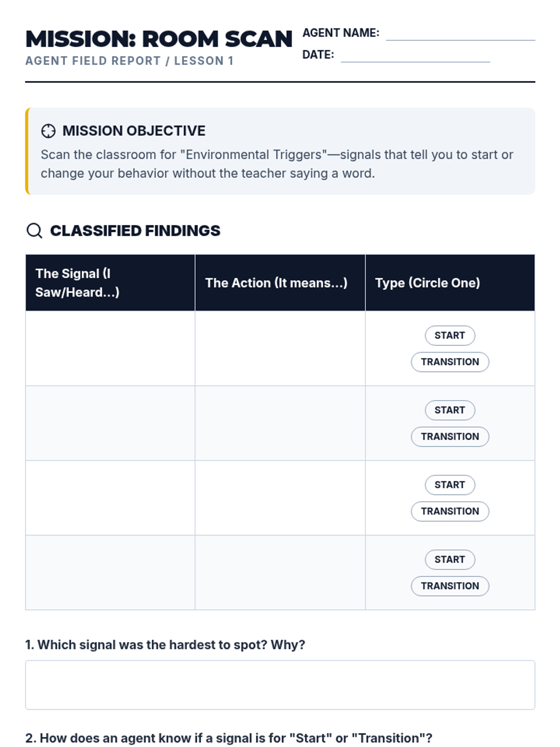Select START pill in first table row
The image size is (560, 747).
coord(450,335)
